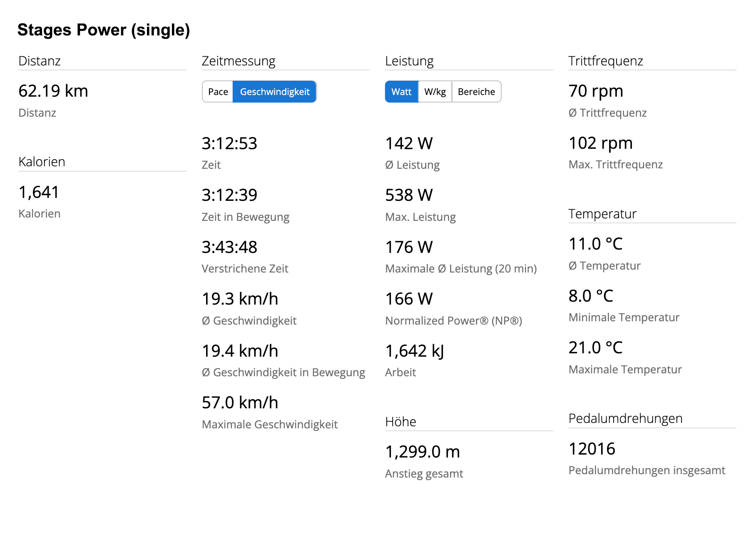This screenshot has width=756, height=540.
Task: Click the 1,641 Kalorien value
Action: tap(39, 192)
